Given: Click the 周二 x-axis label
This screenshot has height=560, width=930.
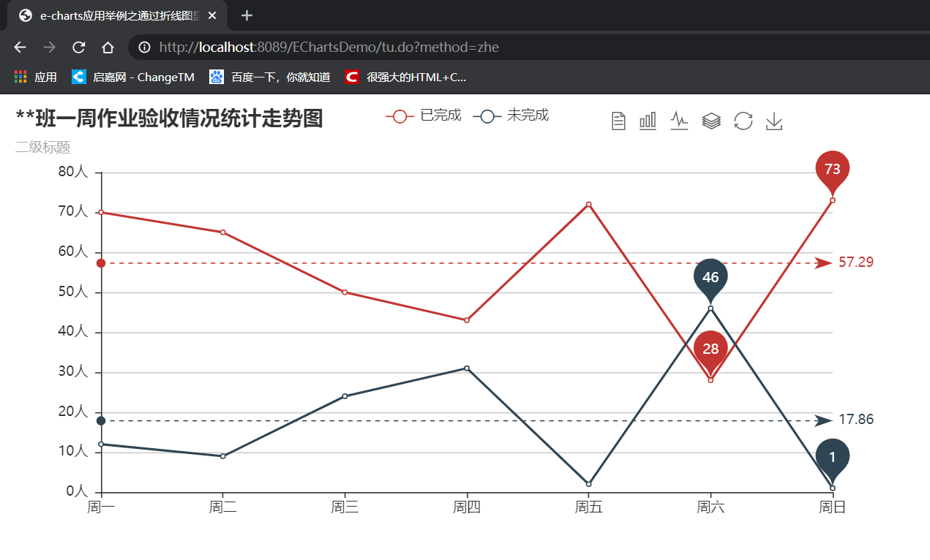Looking at the screenshot, I should point(222,507).
